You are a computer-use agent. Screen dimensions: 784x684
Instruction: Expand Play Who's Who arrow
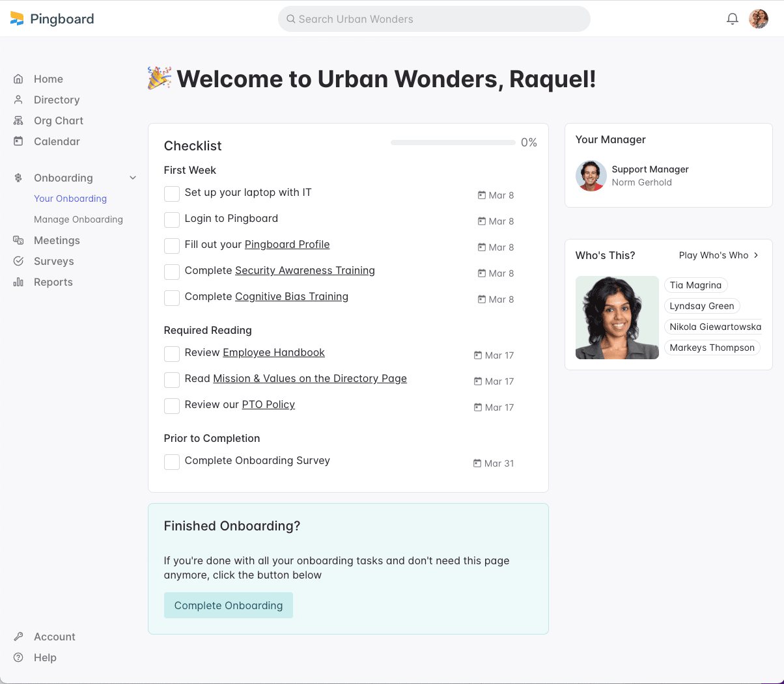756,255
